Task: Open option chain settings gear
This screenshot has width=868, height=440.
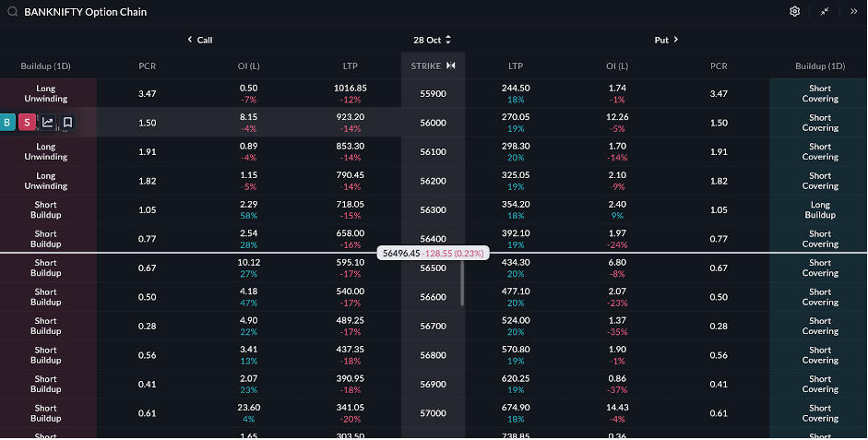Action: point(794,12)
